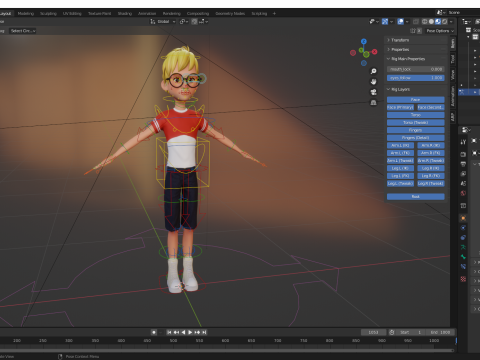This screenshot has width=480, height=360.
Task: Toggle Face (Primary) rig layer
Action: pos(400,107)
